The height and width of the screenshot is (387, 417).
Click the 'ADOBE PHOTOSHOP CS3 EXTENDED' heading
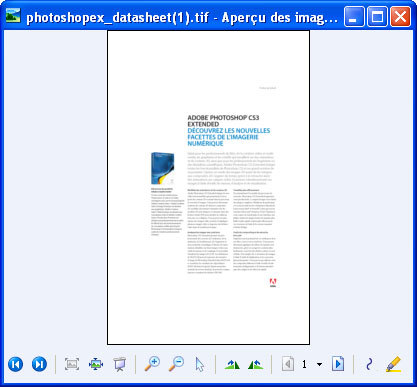pyautogui.click(x=223, y=121)
